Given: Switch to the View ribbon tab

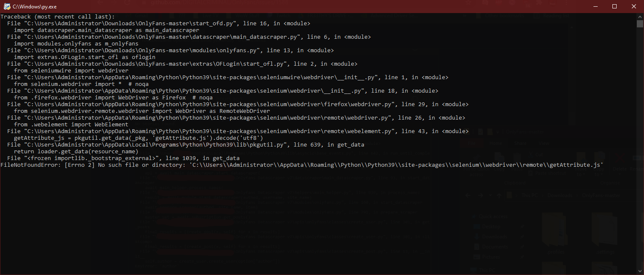Looking at the screenshot, I should coord(544,143).
